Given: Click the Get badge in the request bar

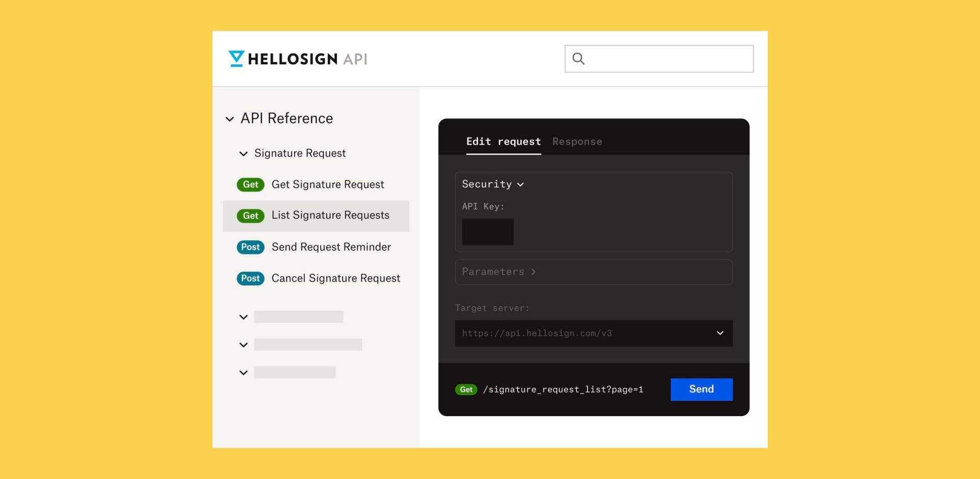Looking at the screenshot, I should coord(466,389).
